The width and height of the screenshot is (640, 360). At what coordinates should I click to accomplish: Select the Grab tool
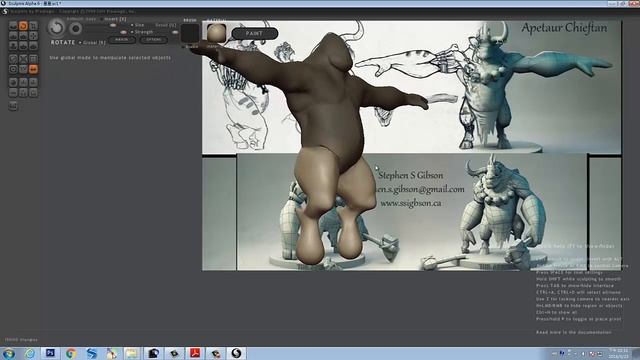[x=33, y=36]
